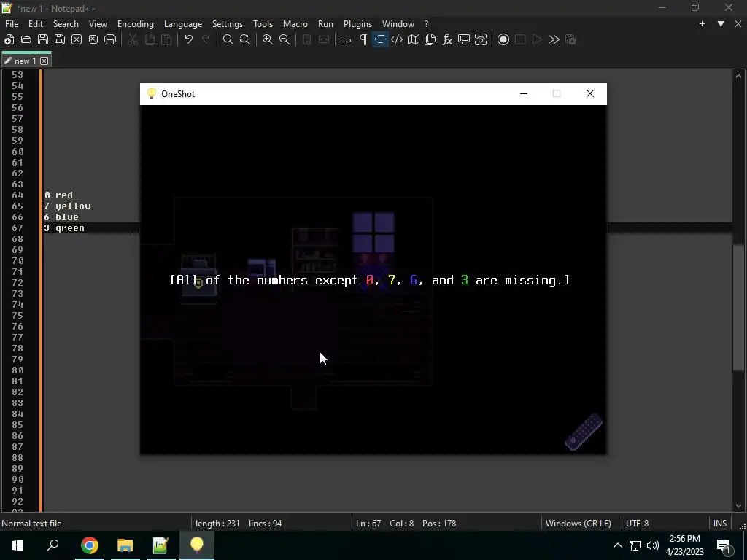Viewport: 747px width, 560px height.
Task: Close the current document from the toolbar
Action: 76,39
